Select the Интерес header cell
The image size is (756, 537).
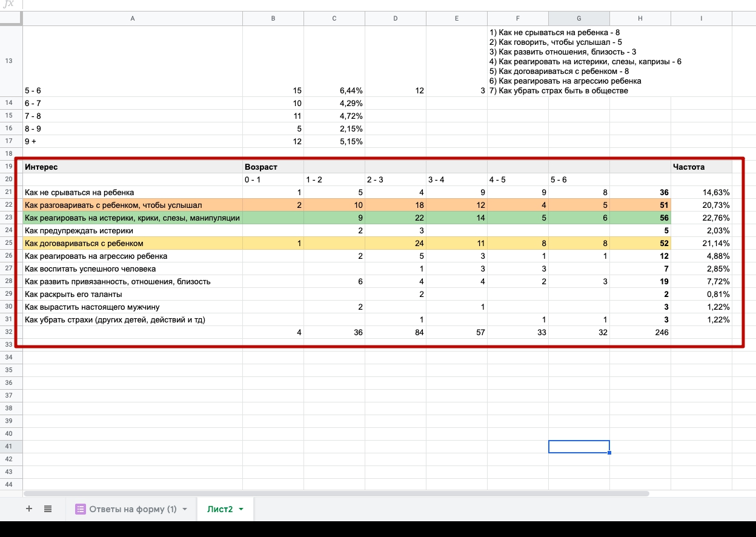tap(132, 167)
